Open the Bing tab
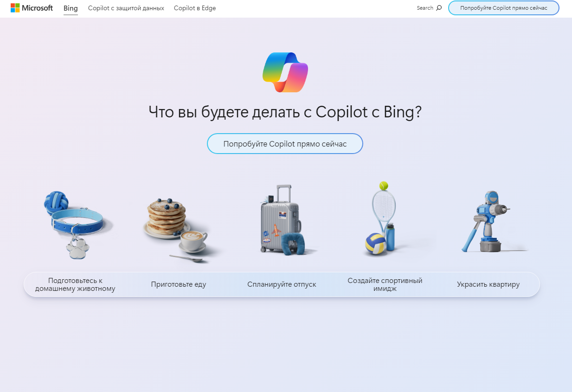This screenshot has width=572, height=392. click(x=71, y=8)
